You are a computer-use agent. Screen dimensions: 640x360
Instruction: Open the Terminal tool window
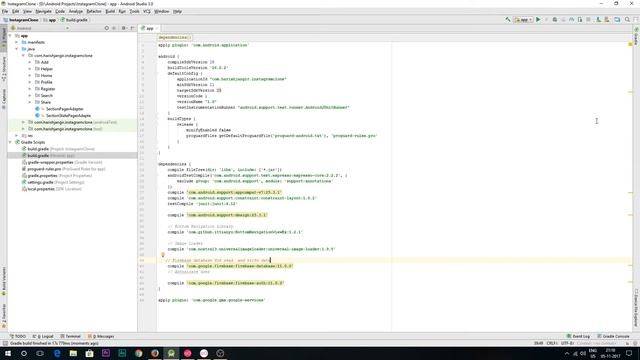point(71,336)
